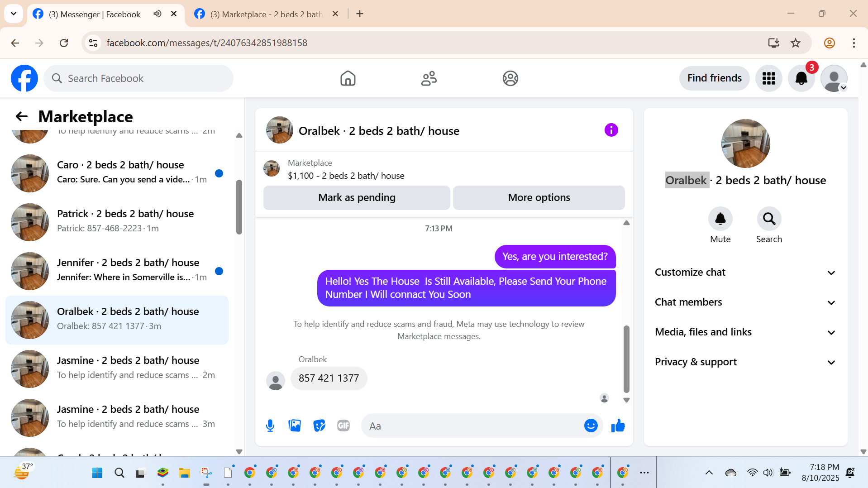The width and height of the screenshot is (868, 488).
Task: Click the install app icon in address bar
Action: coord(773,43)
